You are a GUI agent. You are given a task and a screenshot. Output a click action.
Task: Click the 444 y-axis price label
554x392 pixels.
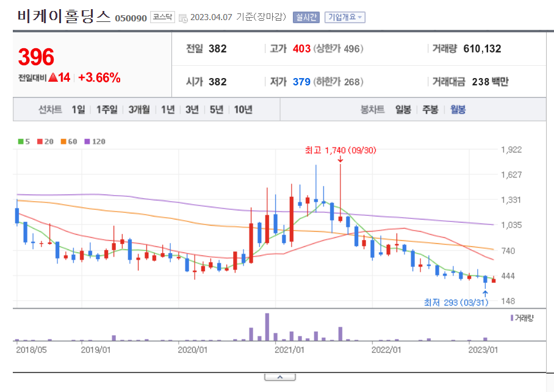point(508,276)
